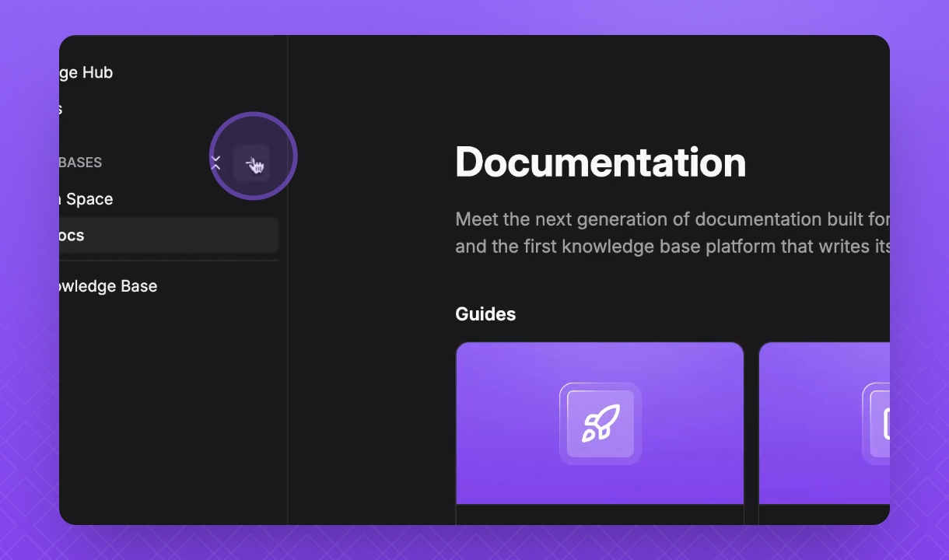Click the 'Meet the next generation' description text
The height and width of the screenshot is (560, 949).
coord(672,233)
